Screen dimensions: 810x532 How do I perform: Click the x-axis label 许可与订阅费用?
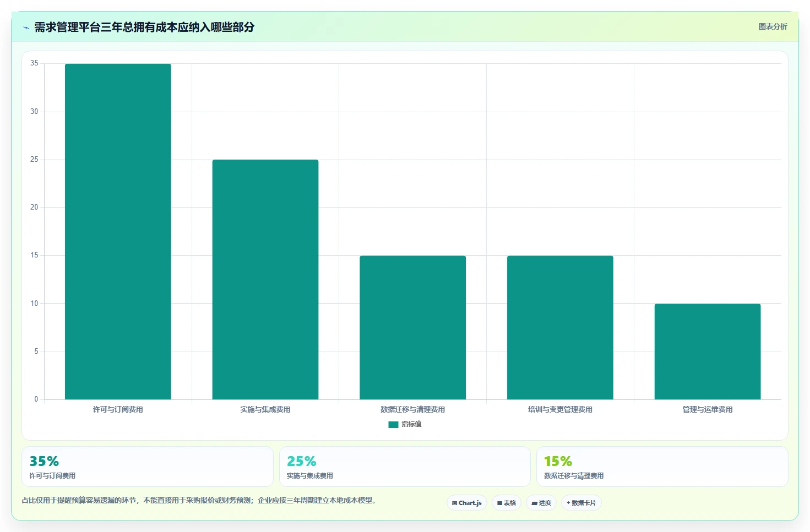118,409
